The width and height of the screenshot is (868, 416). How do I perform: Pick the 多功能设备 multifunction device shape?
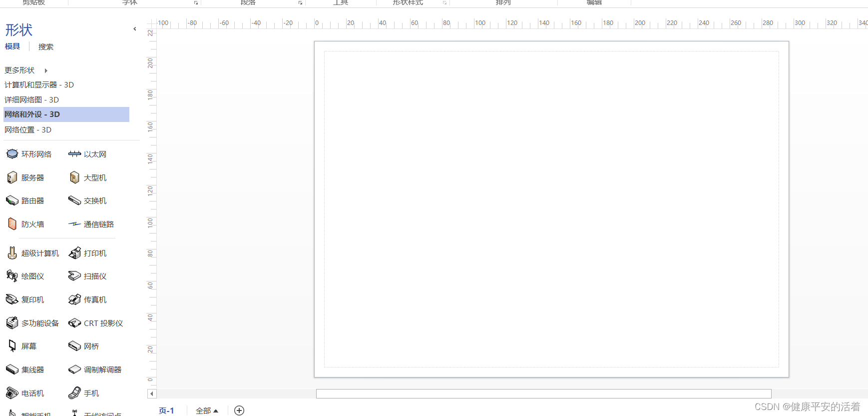(32, 323)
